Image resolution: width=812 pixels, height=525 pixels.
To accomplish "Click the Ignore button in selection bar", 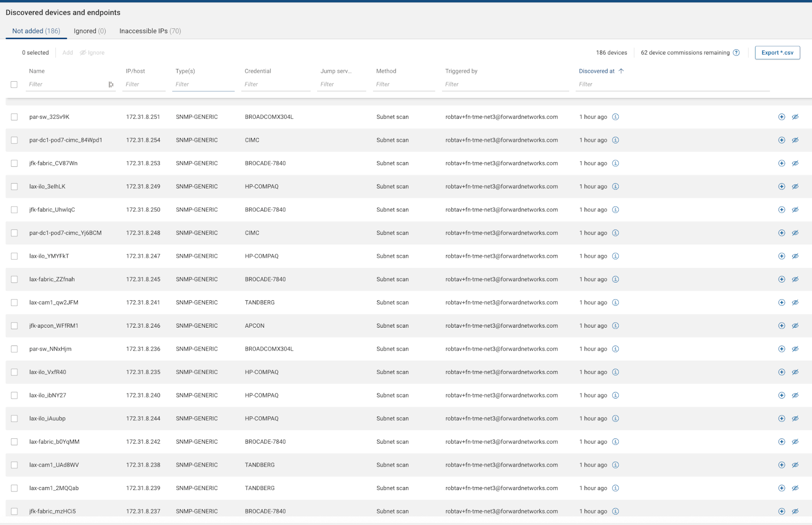I will click(x=92, y=53).
